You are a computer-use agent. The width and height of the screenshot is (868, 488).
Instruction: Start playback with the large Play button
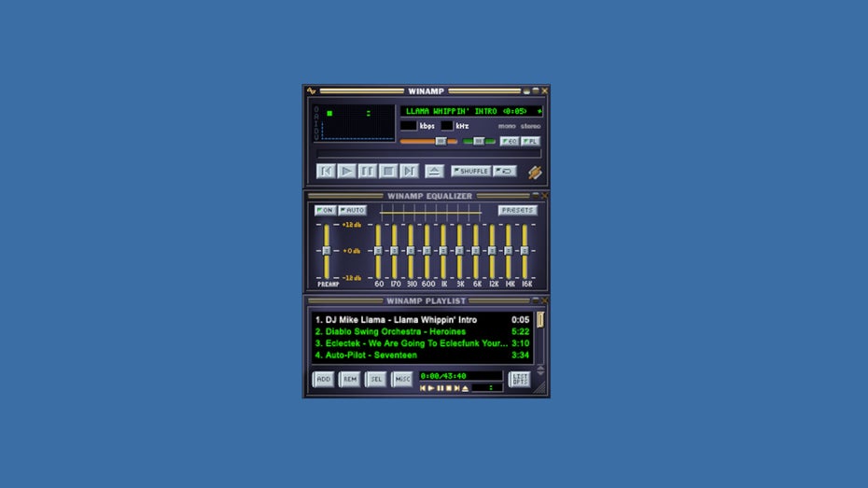tap(346, 171)
